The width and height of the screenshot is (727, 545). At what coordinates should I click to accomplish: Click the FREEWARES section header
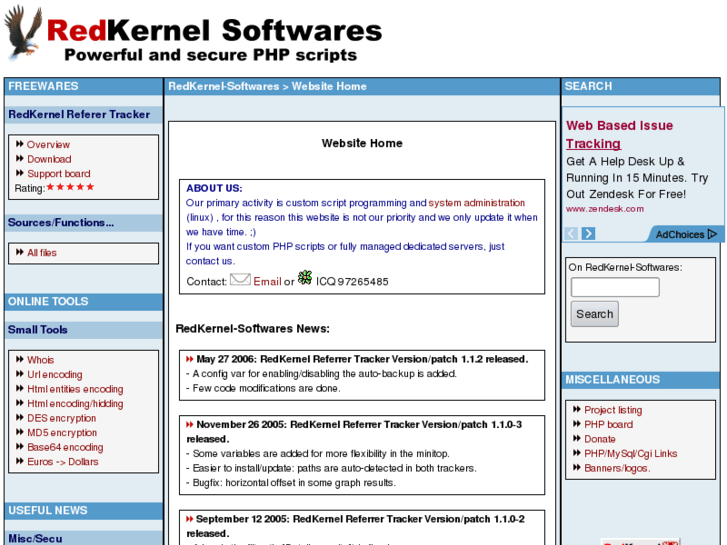click(x=43, y=86)
